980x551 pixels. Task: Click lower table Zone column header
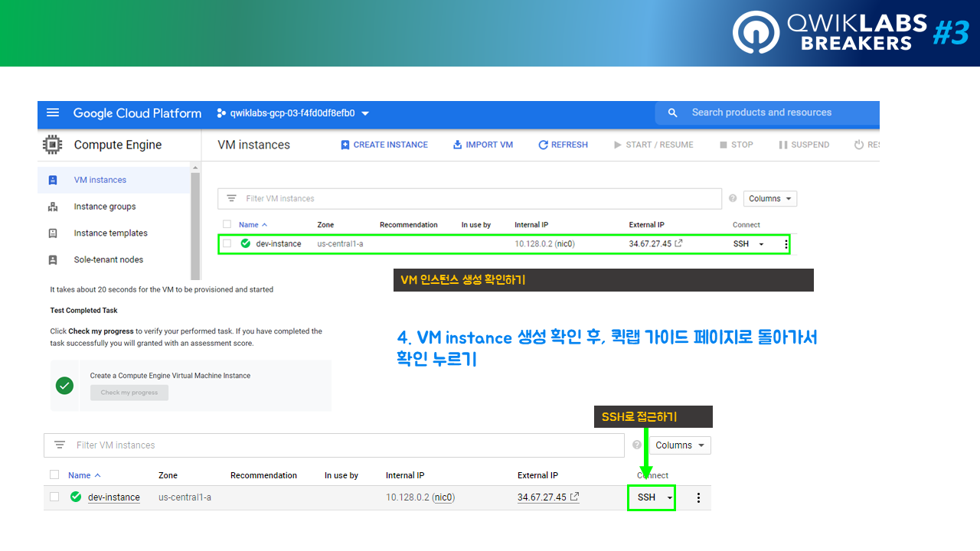pyautogui.click(x=168, y=475)
